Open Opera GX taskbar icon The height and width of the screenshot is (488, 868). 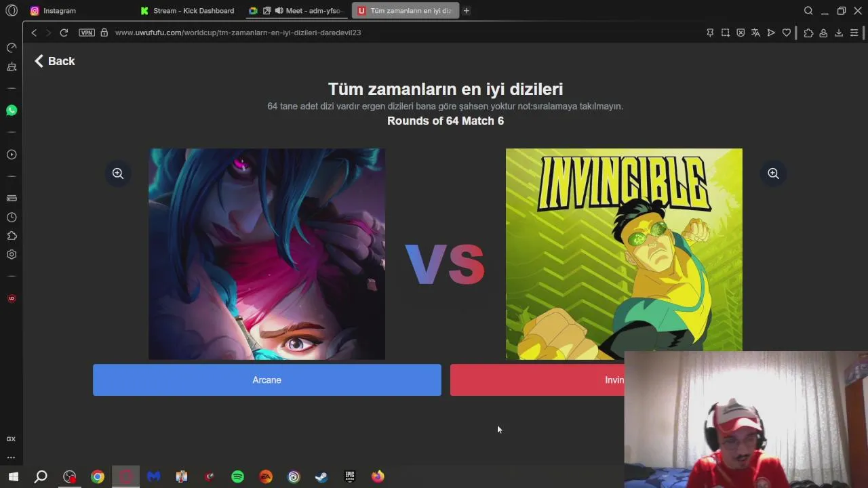(125, 476)
